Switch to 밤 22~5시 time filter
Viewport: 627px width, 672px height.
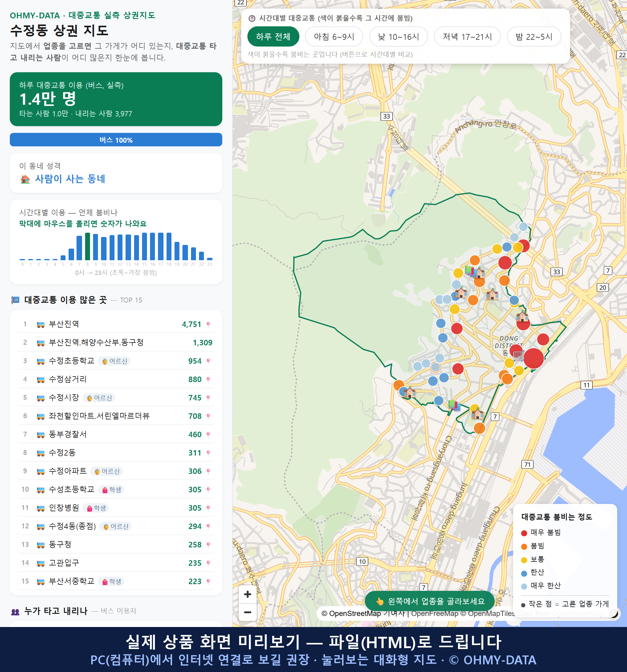(534, 36)
